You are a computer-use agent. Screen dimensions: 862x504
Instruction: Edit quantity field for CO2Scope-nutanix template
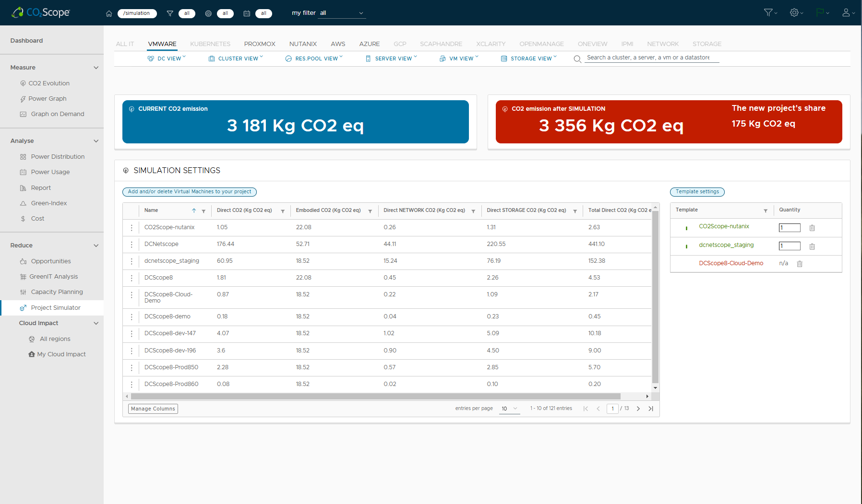pyautogui.click(x=790, y=228)
